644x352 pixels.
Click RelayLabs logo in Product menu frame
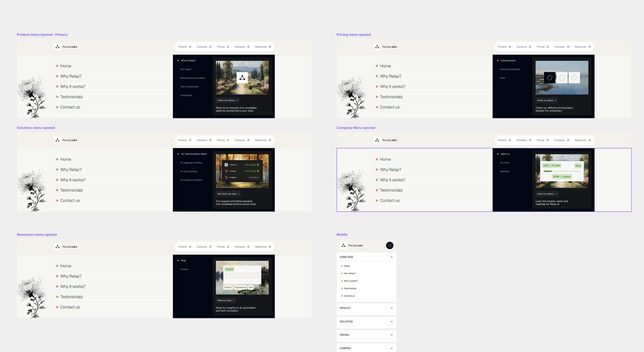66,47
